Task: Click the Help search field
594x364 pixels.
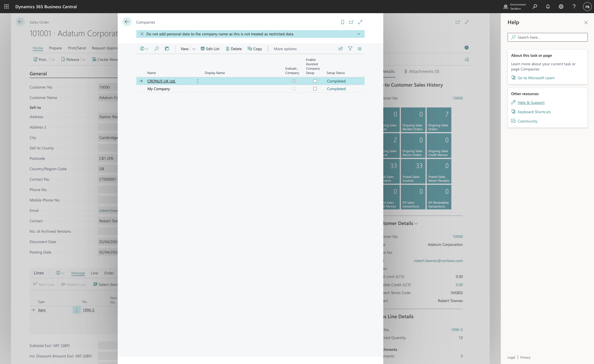Action: (x=547, y=37)
